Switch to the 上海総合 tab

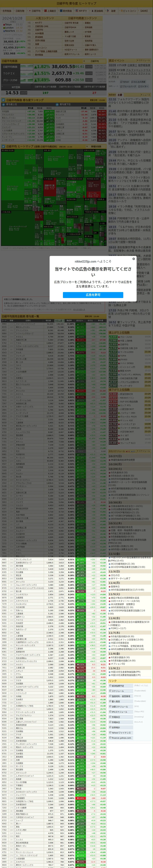[51, 11]
